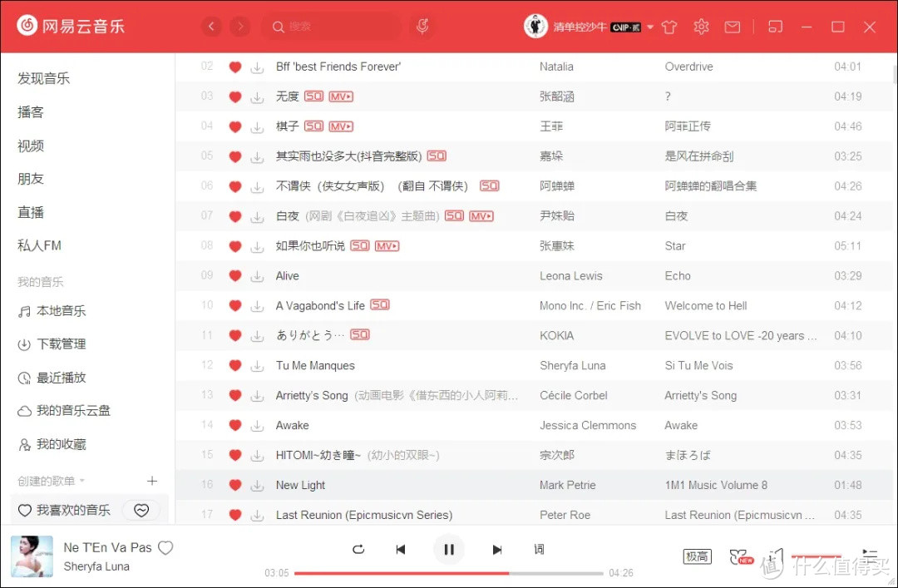The image size is (898, 588).
Task: Change audio quality 极高 setting
Action: (x=697, y=556)
